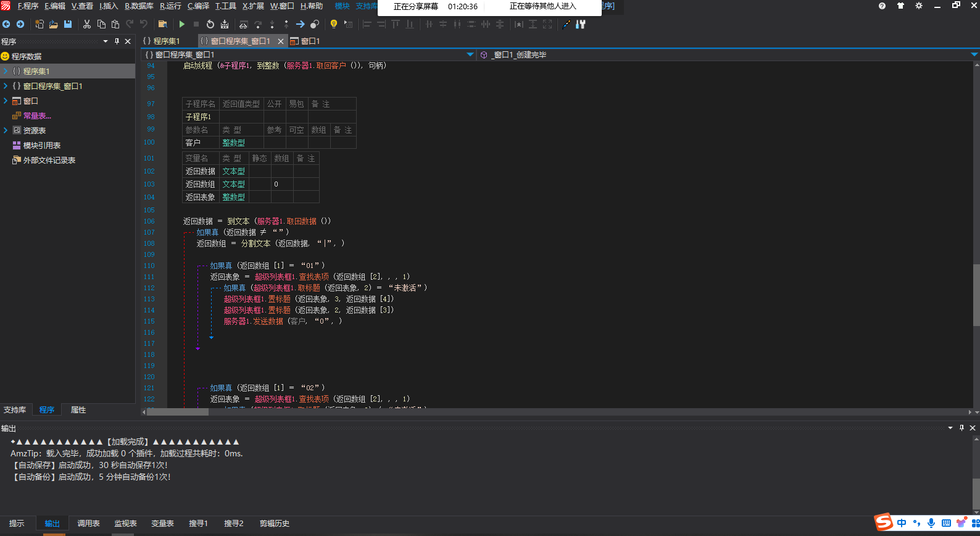Open the 输出 panel options dropdown arrow
Screen dimensions: 980x536
950,428
